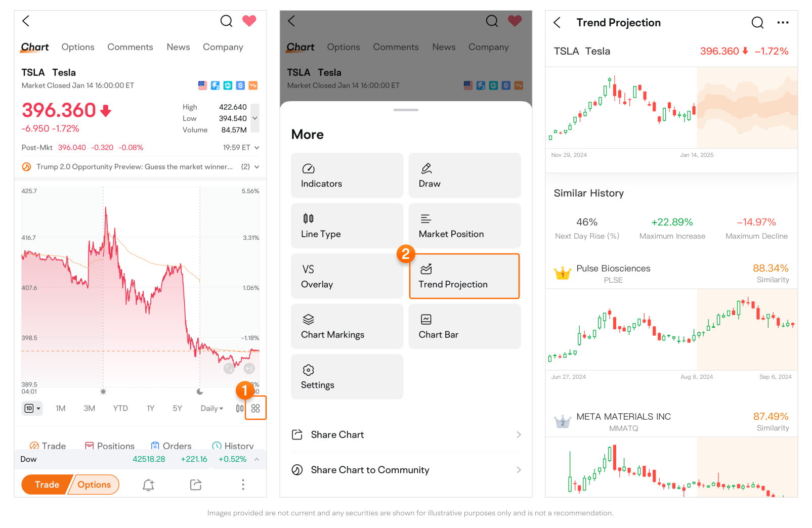Open the Daily interval dropdown

click(211, 409)
